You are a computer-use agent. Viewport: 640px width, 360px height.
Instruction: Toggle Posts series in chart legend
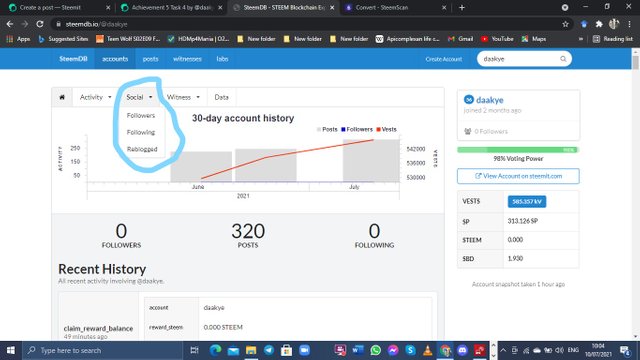tap(327, 129)
